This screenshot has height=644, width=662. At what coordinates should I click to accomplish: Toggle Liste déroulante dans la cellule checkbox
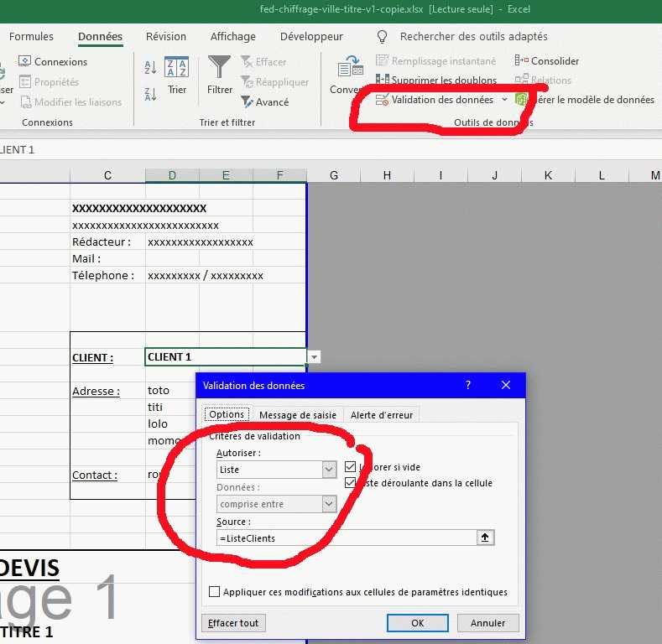tap(351, 483)
